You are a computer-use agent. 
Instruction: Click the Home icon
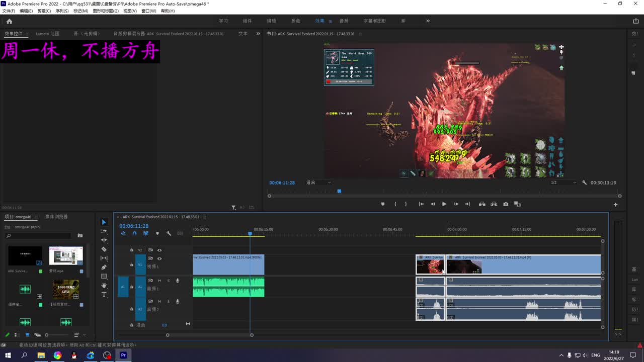pos(9,21)
